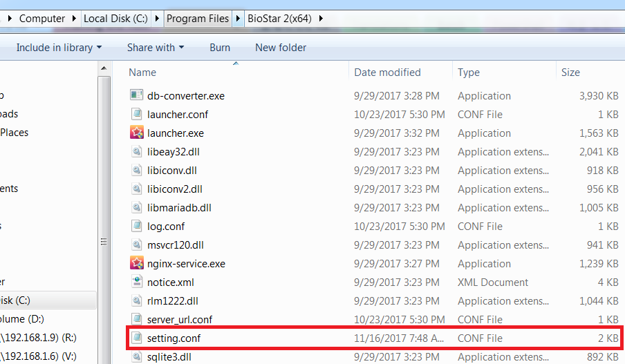The width and height of the screenshot is (625, 364).
Task: Click the setting.conf file icon
Action: pyautogui.click(x=136, y=338)
